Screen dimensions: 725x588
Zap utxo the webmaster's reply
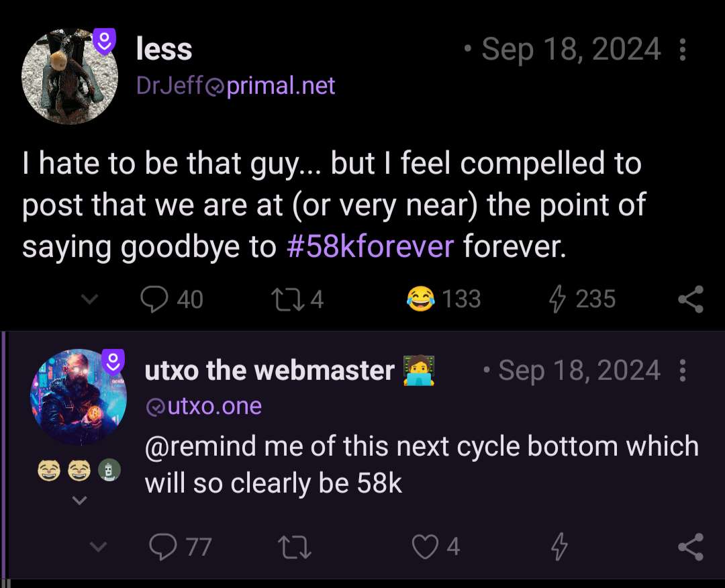559,546
